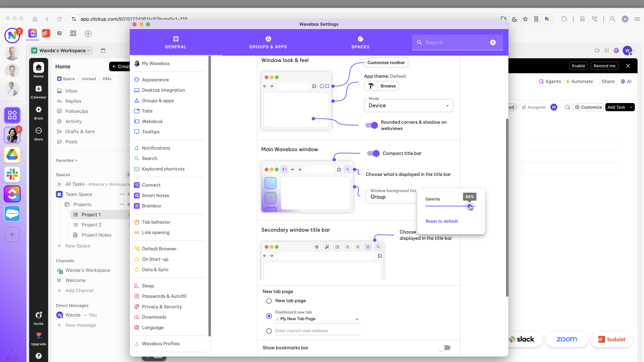Open help question mark in ClickUp sidebar
The width and height of the screenshot is (644, 362).
tap(38, 356)
